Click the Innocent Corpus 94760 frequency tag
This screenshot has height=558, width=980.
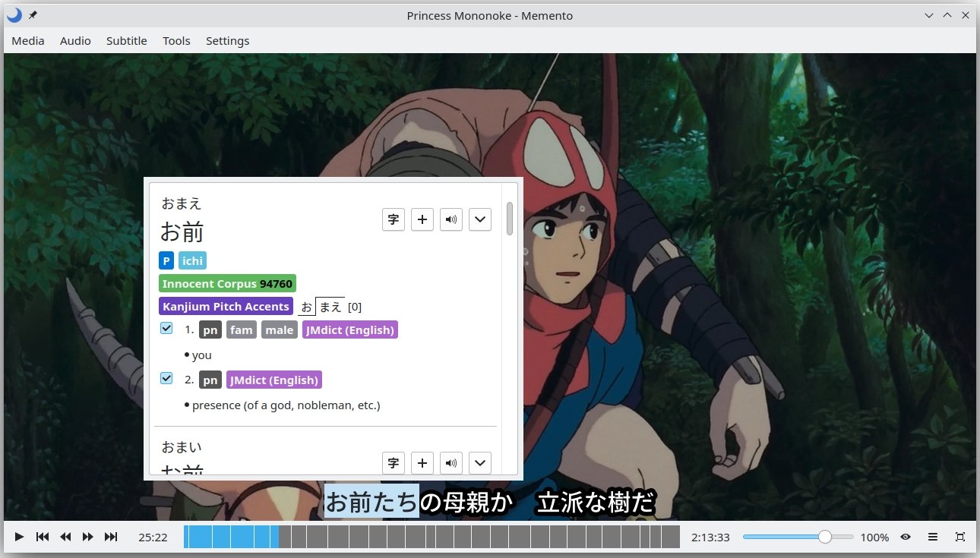pos(227,284)
